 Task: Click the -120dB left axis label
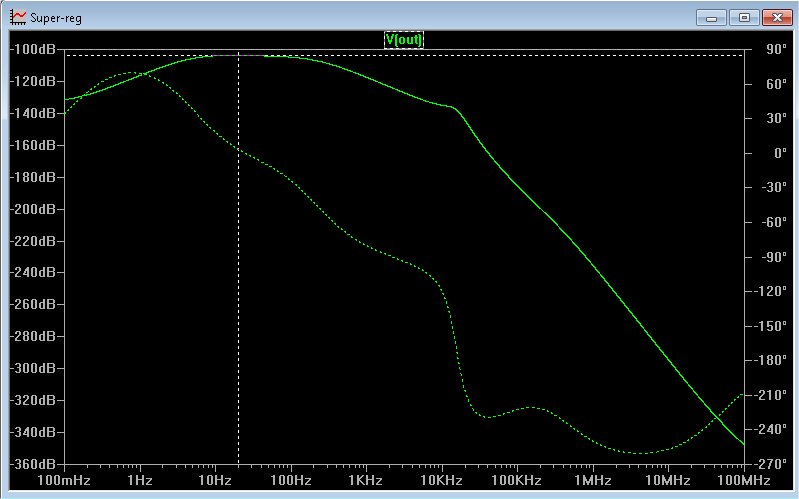[x=33, y=82]
